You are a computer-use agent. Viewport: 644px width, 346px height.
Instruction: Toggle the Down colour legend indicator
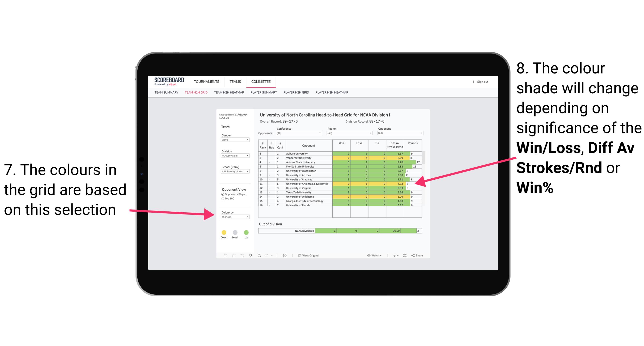click(223, 232)
